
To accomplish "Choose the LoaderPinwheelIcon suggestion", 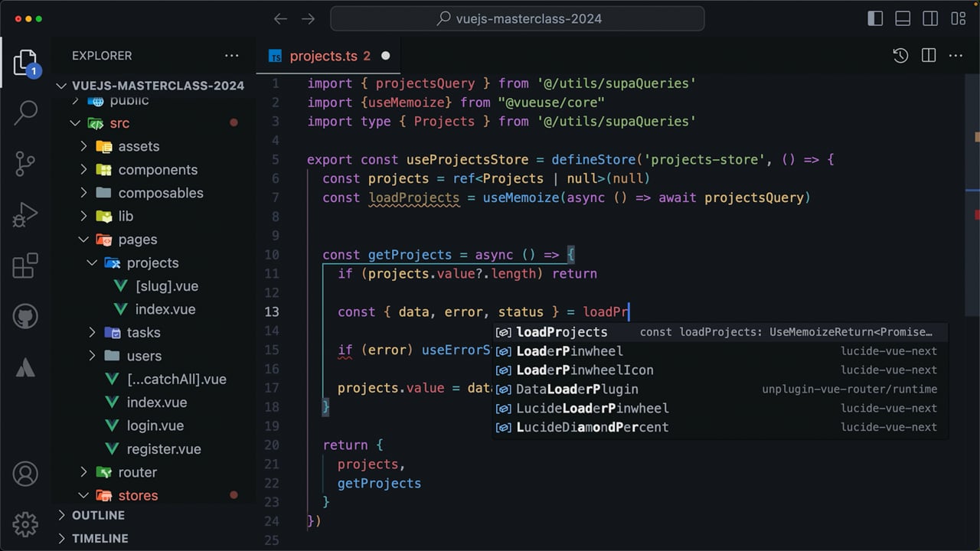I will click(x=720, y=370).
